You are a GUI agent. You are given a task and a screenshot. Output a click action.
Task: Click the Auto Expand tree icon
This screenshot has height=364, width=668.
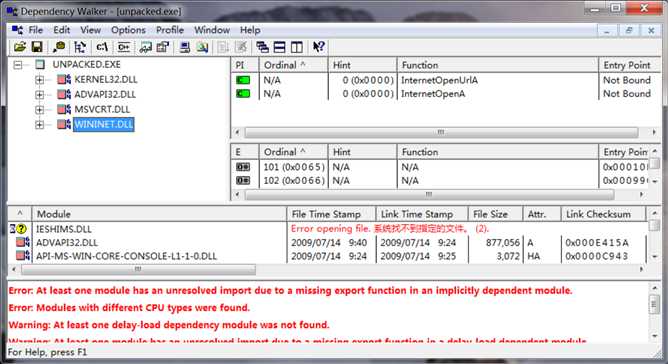coord(80,47)
